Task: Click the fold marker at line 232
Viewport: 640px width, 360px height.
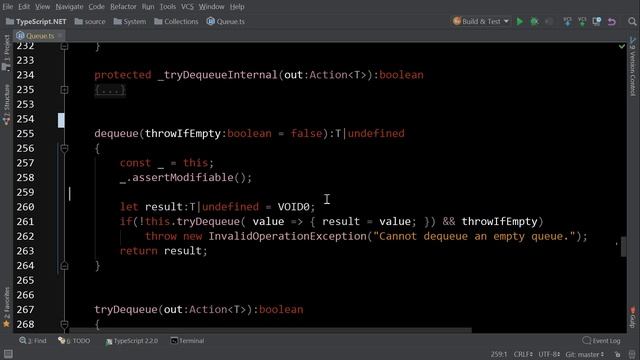Action: pos(64,47)
